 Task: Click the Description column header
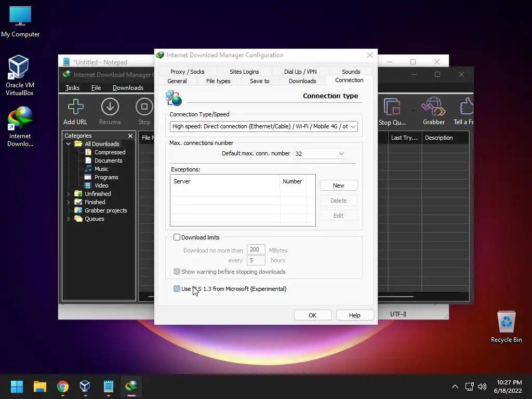point(445,138)
